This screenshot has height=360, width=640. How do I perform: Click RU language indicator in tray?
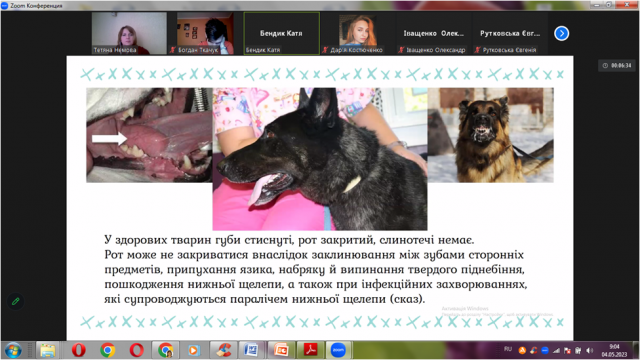(508, 349)
